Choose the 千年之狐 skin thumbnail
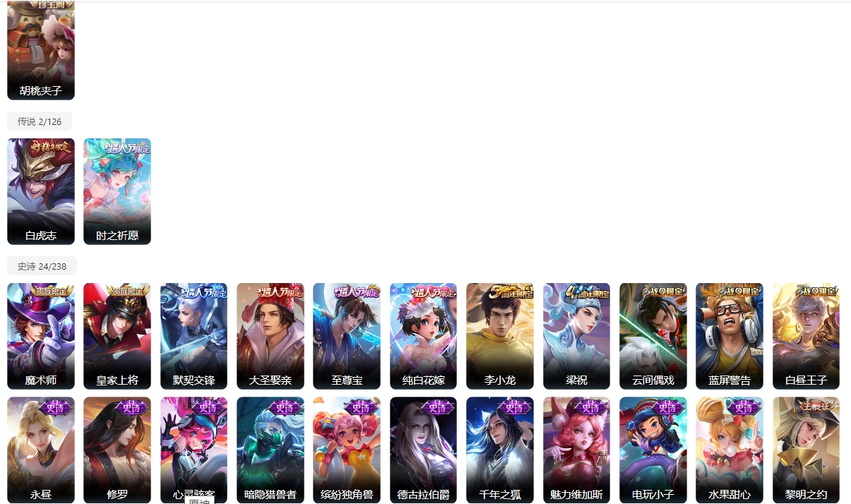851x504 pixels. [x=500, y=450]
